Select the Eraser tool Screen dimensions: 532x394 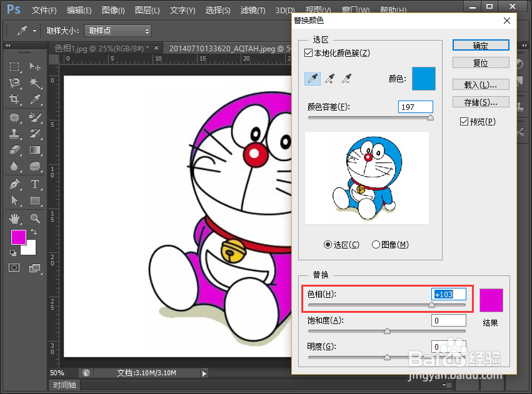[14, 150]
